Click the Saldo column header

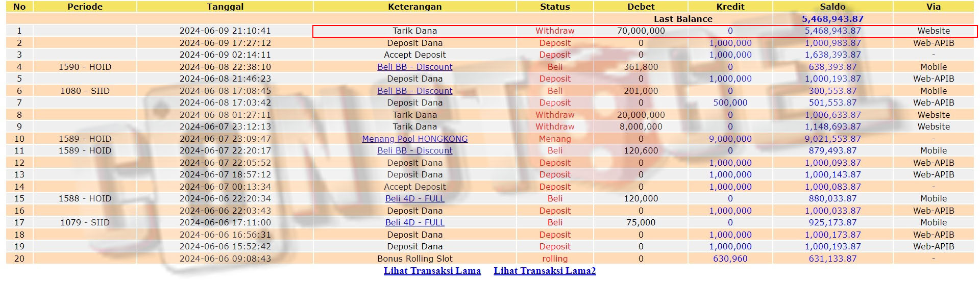pyautogui.click(x=832, y=7)
